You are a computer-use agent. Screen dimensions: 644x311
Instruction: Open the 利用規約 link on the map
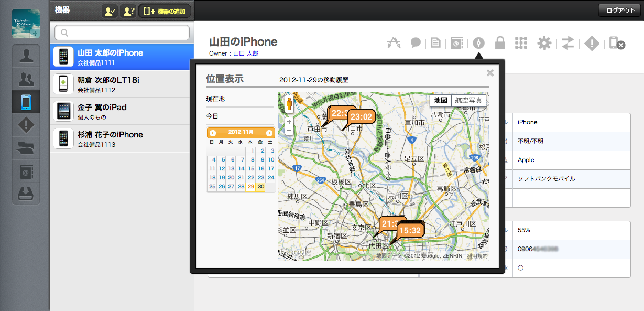(477, 256)
